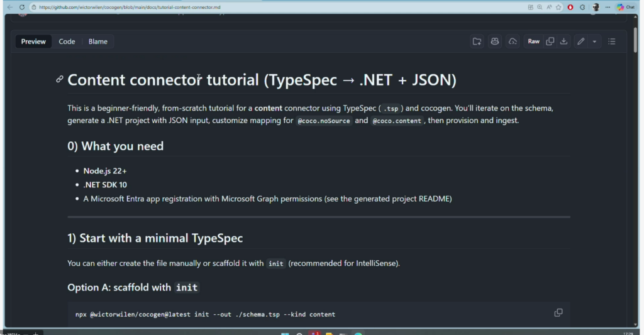
Task: Download the raw file
Action: 564,41
